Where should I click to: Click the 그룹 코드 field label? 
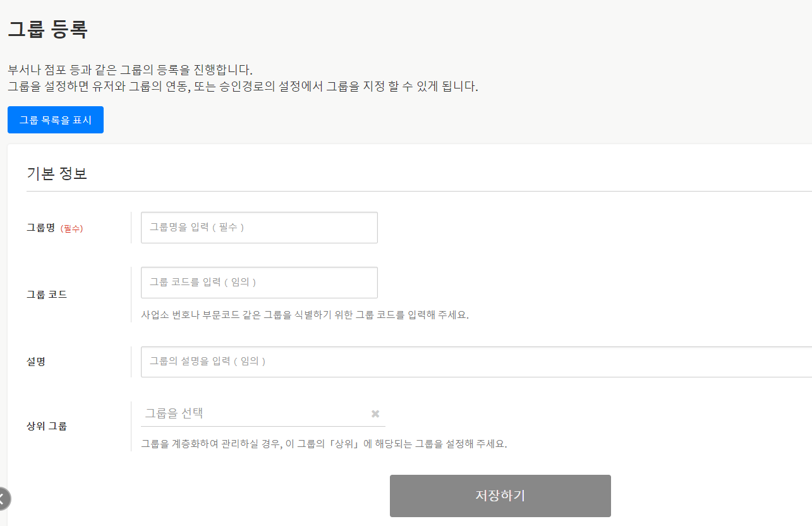pyautogui.click(x=47, y=295)
